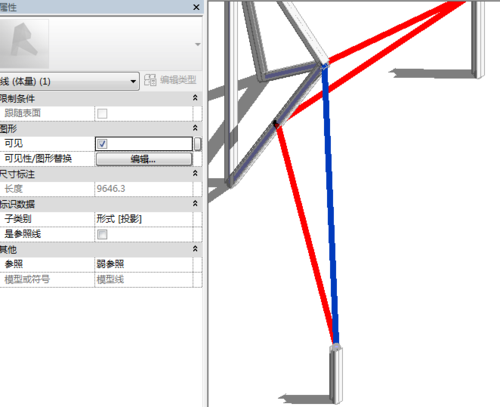Open the 线 (体量) (1) filter dropdown
This screenshot has width=500, height=407.
tap(69, 81)
